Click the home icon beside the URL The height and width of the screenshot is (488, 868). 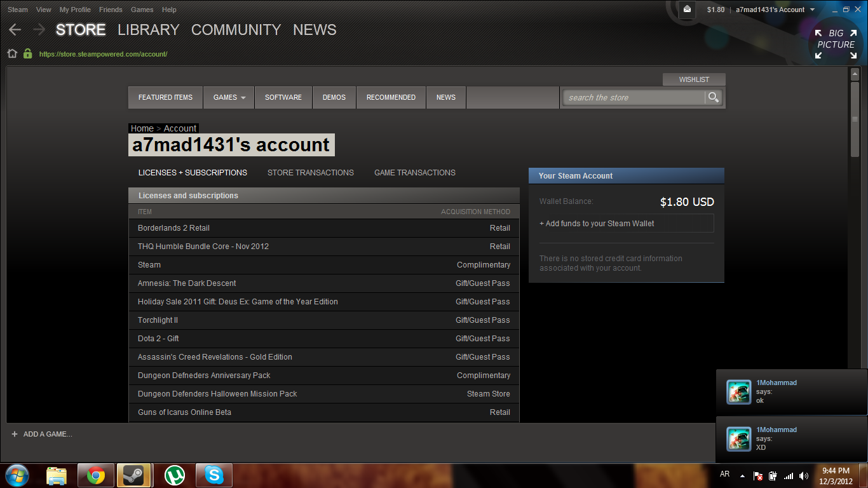pos(12,54)
